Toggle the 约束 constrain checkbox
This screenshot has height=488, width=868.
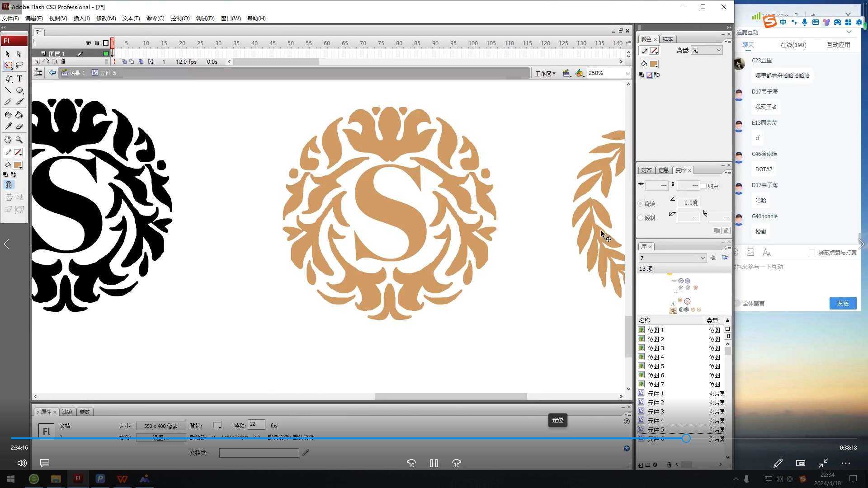pos(703,186)
